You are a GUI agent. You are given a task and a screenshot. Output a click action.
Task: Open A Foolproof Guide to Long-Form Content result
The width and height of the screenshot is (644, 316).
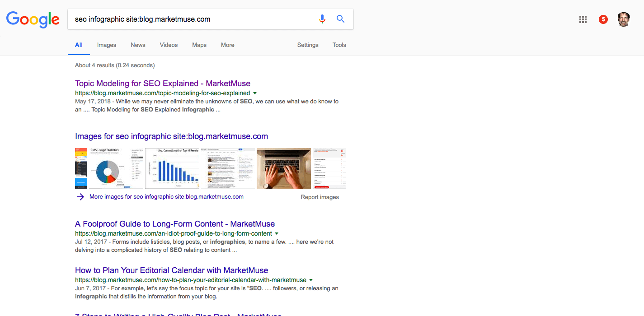coord(175,224)
